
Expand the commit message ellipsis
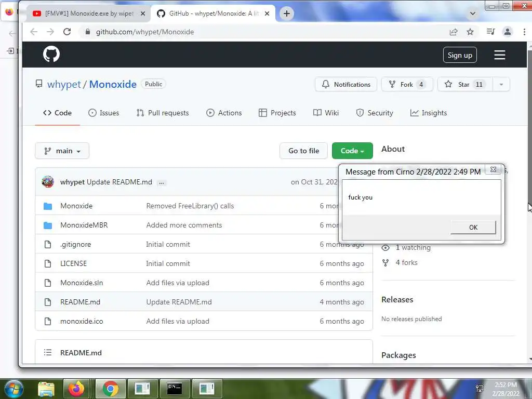(x=162, y=182)
